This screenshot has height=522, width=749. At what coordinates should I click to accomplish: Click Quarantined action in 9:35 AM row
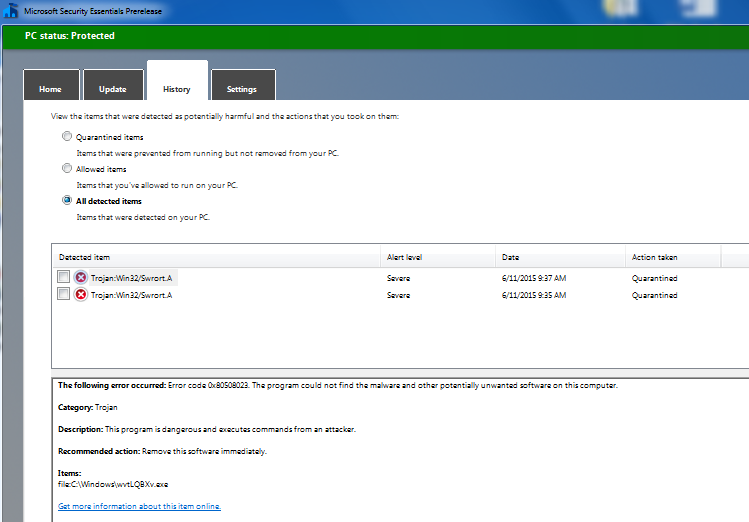[654, 295]
